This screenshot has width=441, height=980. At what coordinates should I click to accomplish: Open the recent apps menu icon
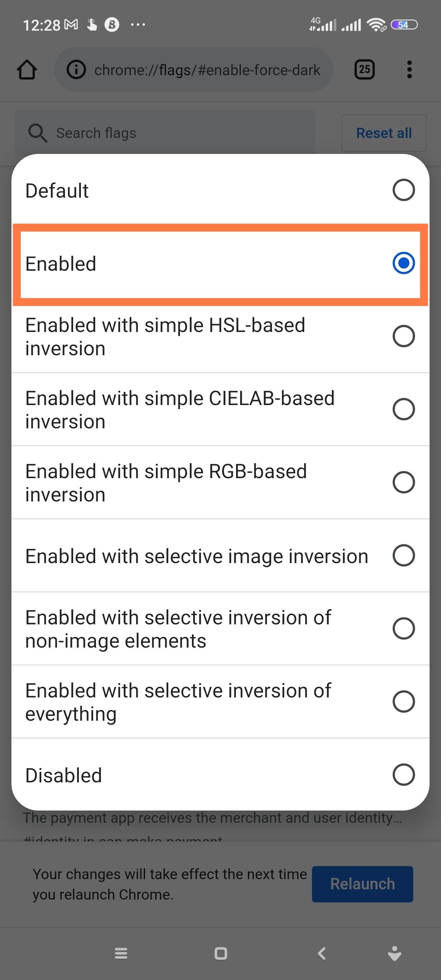click(121, 953)
